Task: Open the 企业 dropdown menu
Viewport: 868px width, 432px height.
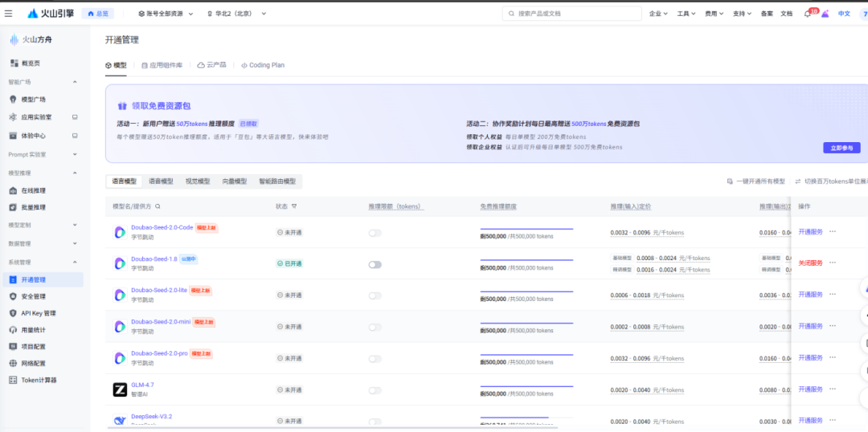Action: (658, 14)
